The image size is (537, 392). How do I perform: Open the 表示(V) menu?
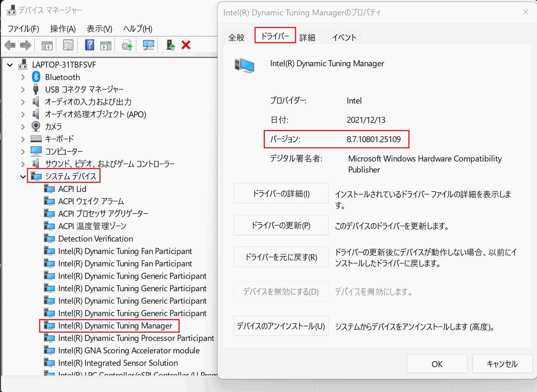[99, 29]
